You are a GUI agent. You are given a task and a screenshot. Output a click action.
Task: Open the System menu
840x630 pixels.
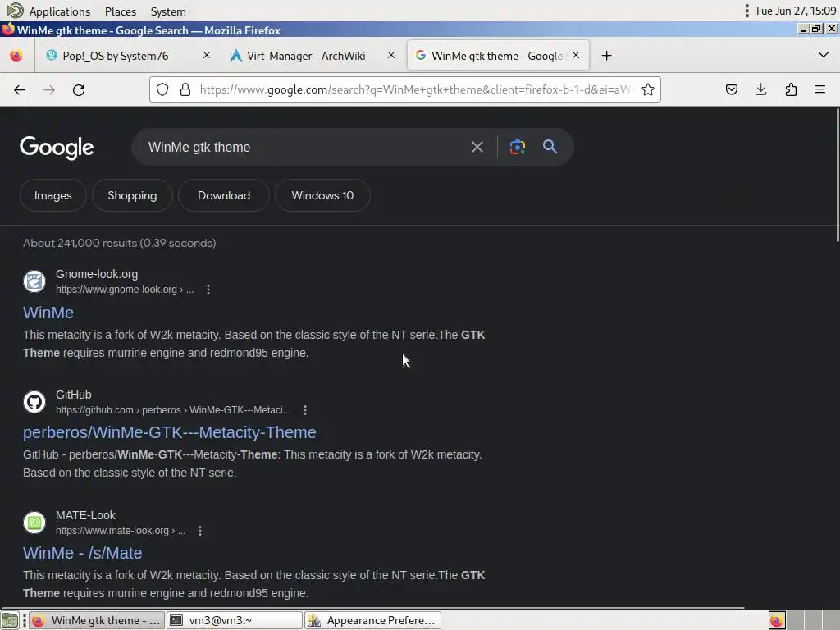(168, 11)
